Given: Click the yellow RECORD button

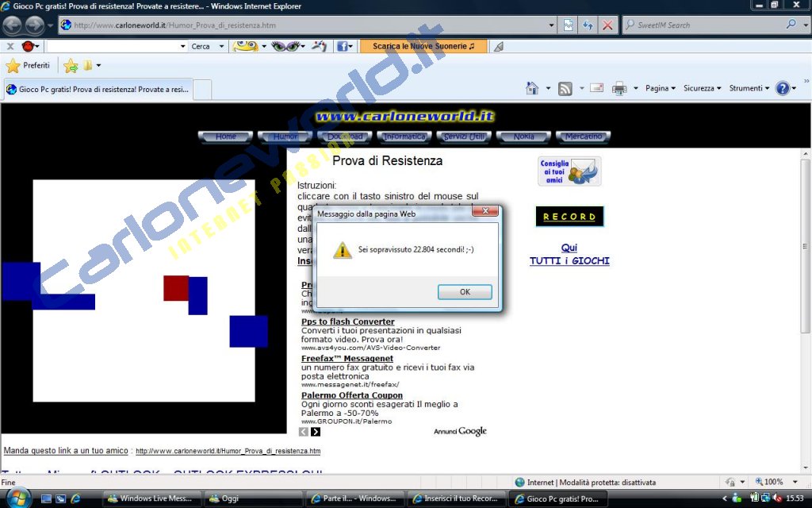Looking at the screenshot, I should [x=569, y=217].
